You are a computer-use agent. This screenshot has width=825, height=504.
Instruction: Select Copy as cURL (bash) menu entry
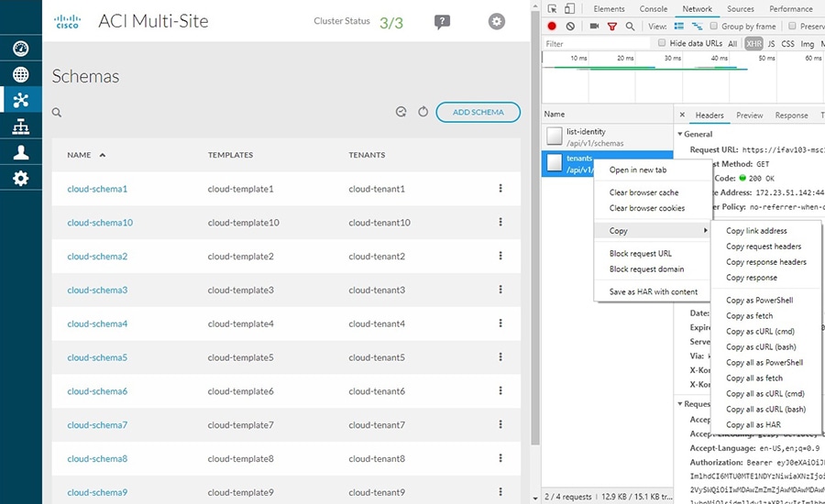(761, 346)
